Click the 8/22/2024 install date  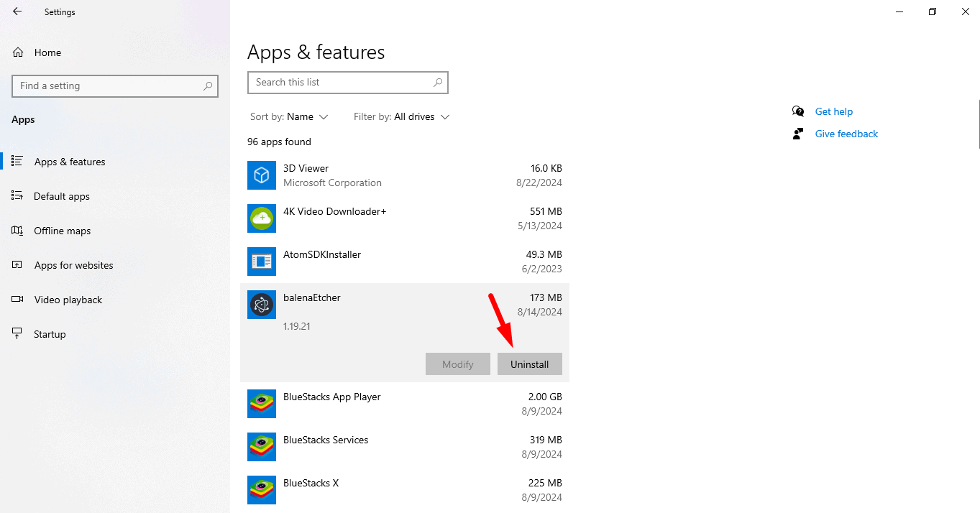(539, 182)
